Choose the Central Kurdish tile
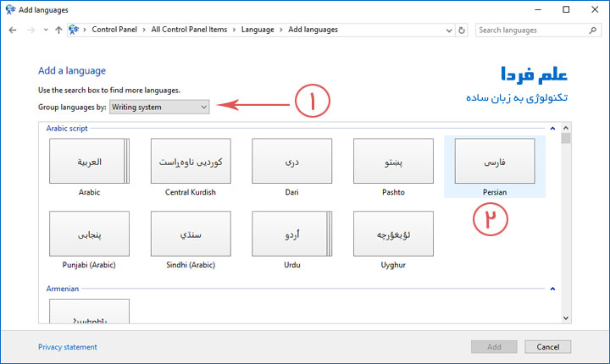Image resolution: width=610 pixels, height=364 pixels. 190,161
